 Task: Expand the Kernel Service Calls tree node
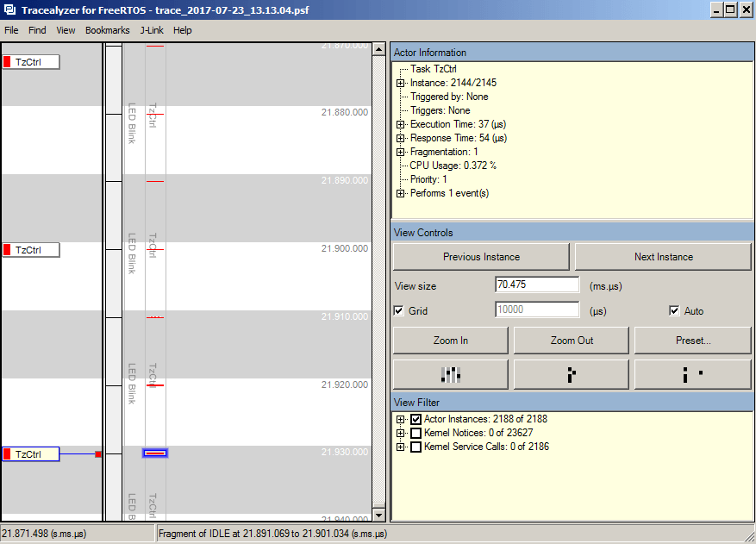(400, 447)
